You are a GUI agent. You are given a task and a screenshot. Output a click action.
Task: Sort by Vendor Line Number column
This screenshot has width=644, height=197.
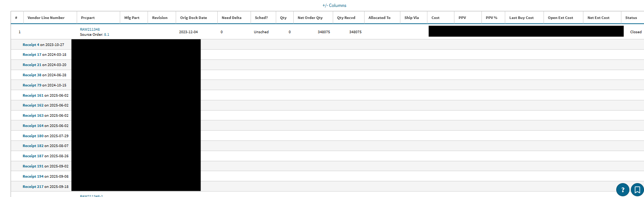pos(46,18)
